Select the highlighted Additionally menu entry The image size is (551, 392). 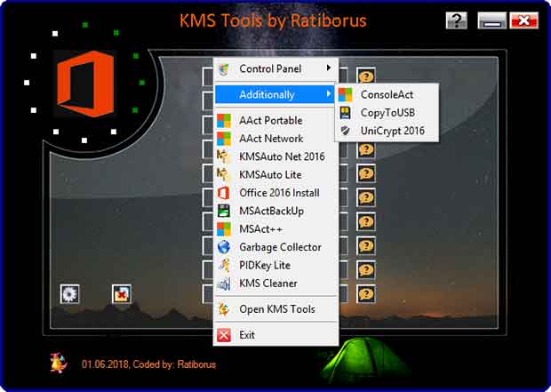coord(275,94)
